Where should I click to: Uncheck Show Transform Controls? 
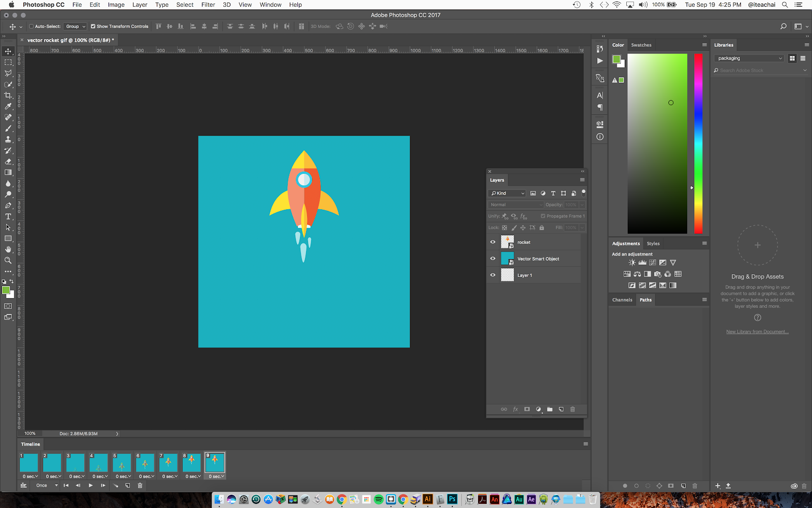pos(93,26)
